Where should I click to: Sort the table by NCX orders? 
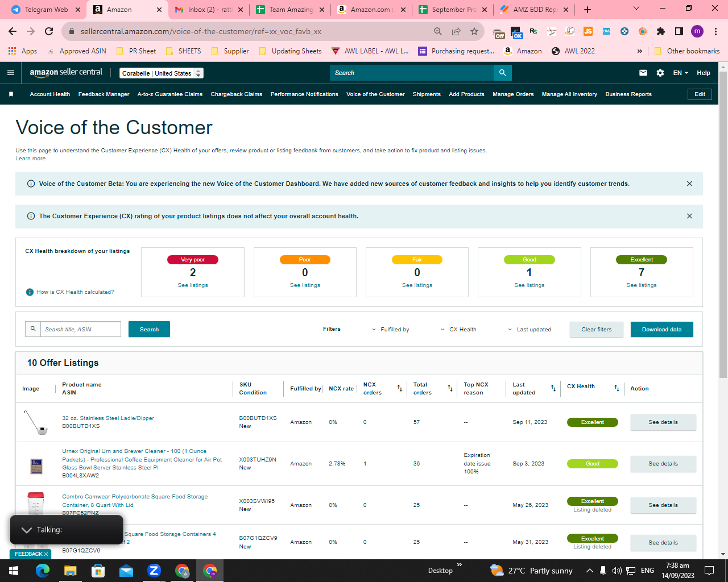coord(400,389)
